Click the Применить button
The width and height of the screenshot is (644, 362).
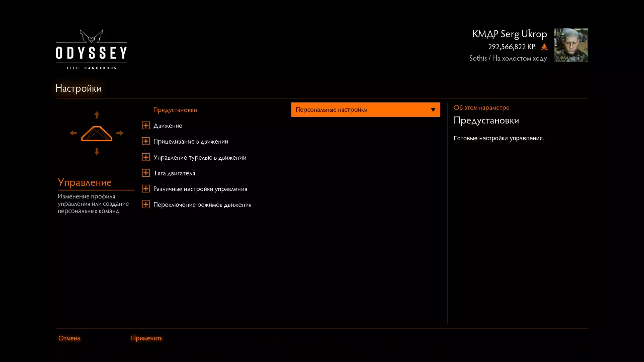tap(147, 338)
